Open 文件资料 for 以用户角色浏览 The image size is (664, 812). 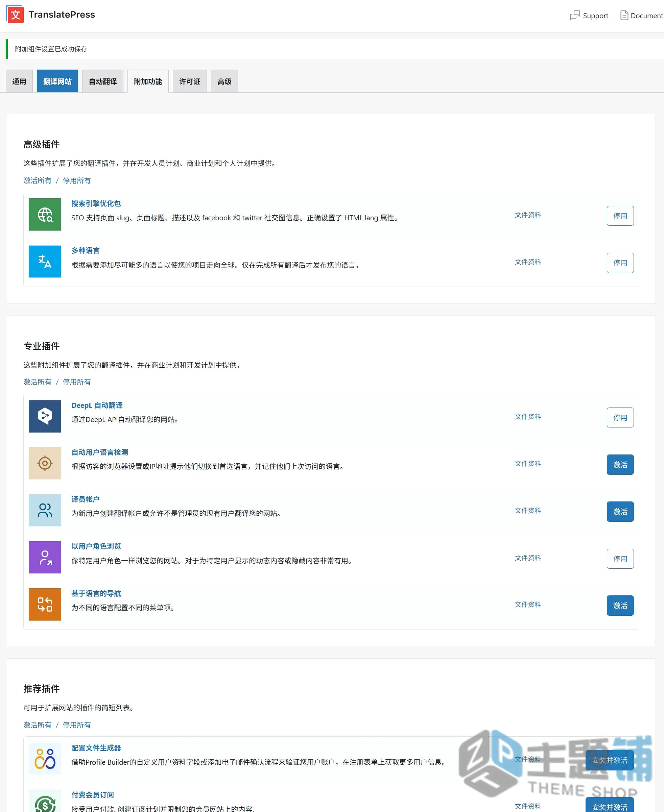point(528,558)
